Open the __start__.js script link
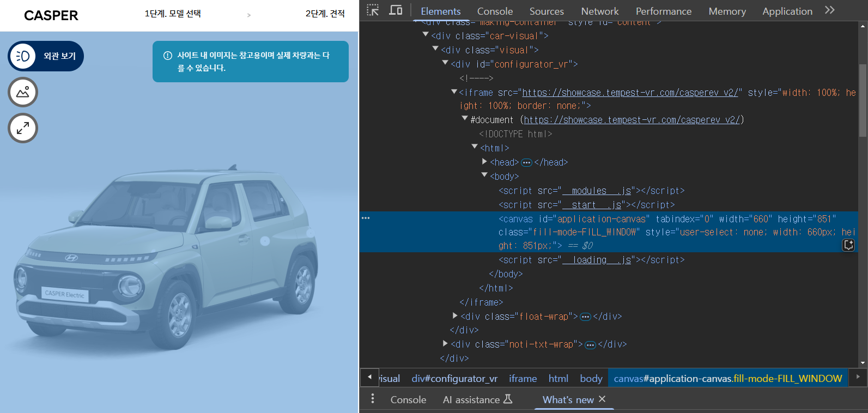Screen dimensions: 868x413 pos(591,205)
